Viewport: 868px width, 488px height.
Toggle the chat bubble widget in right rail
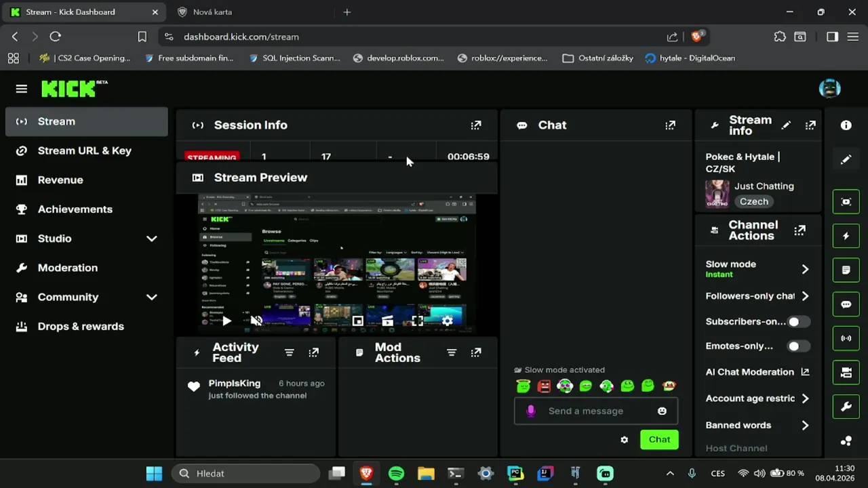pos(846,304)
